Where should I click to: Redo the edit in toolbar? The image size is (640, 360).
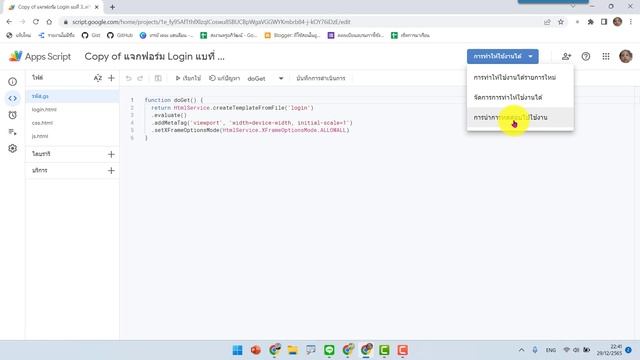pyautogui.click(x=140, y=78)
